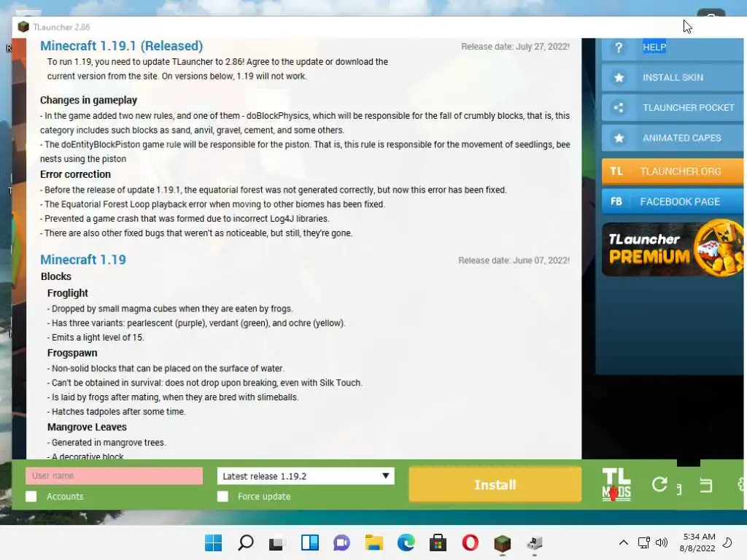Image resolution: width=747 pixels, height=560 pixels.
Task: Open the Minecraft 1.19 heading link
Action: pyautogui.click(x=83, y=260)
